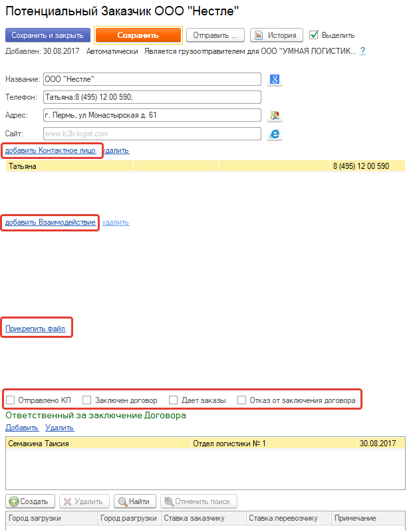Click the question mark help link
409x532 pixels.
pos(362,51)
